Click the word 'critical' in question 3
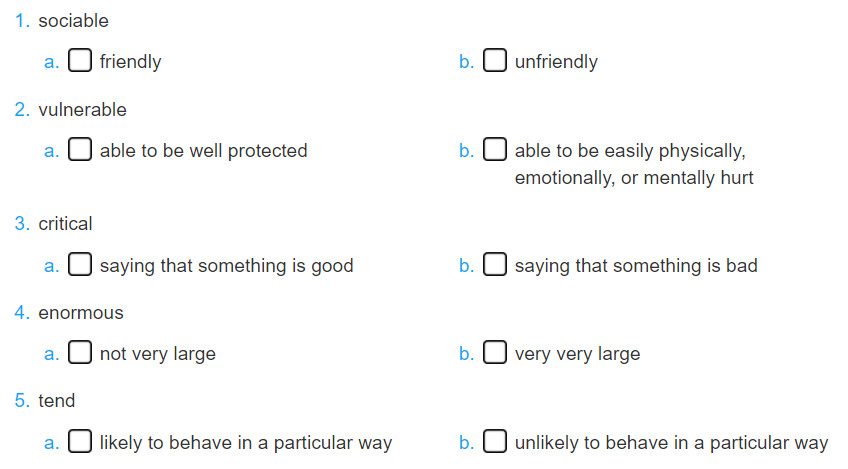This screenshot has height=469, width=848. tap(65, 224)
